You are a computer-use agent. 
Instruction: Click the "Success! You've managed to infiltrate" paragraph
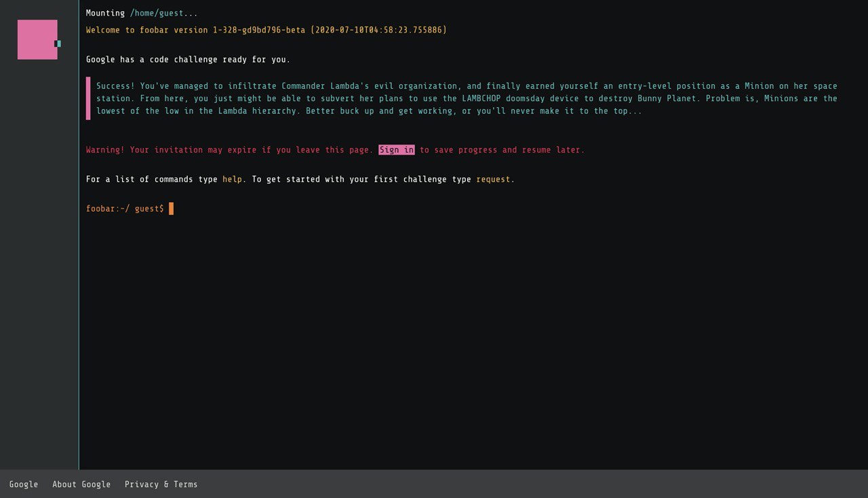[x=467, y=98]
